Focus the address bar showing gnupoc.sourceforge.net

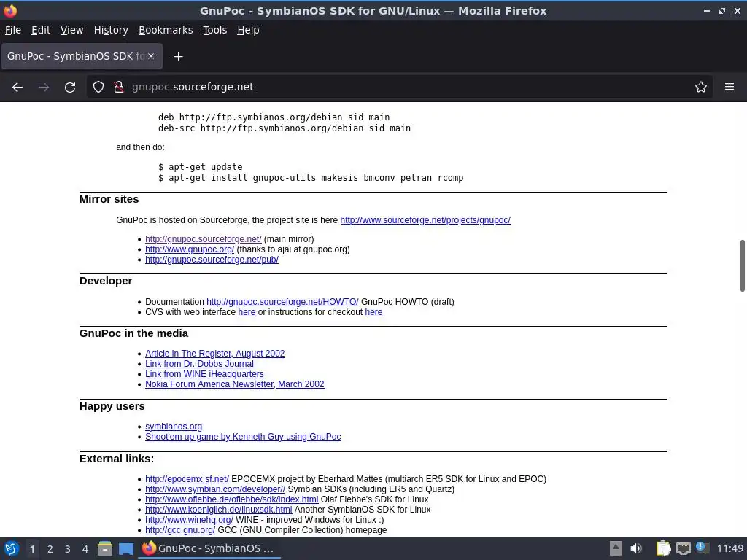click(x=400, y=87)
